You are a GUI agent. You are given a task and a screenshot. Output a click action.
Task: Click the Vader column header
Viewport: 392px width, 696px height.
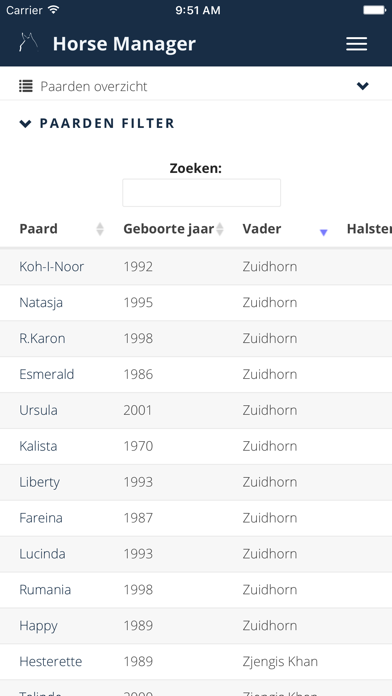[262, 229]
